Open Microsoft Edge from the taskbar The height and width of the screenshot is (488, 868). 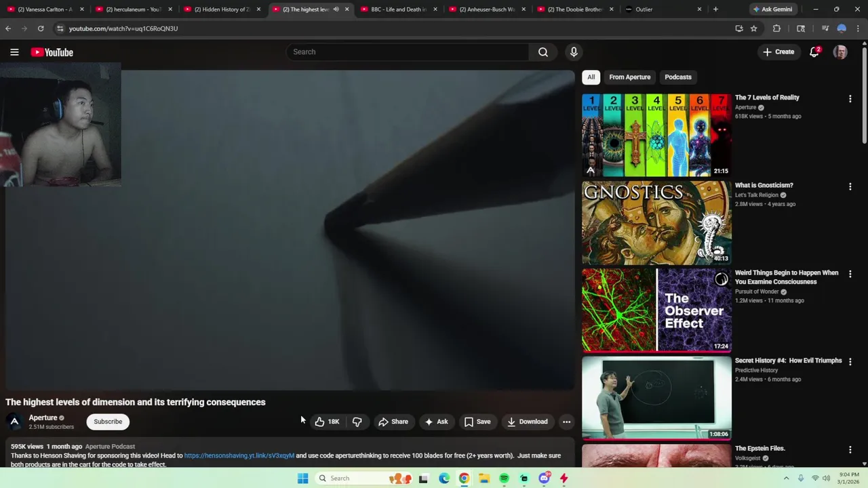tap(443, 479)
